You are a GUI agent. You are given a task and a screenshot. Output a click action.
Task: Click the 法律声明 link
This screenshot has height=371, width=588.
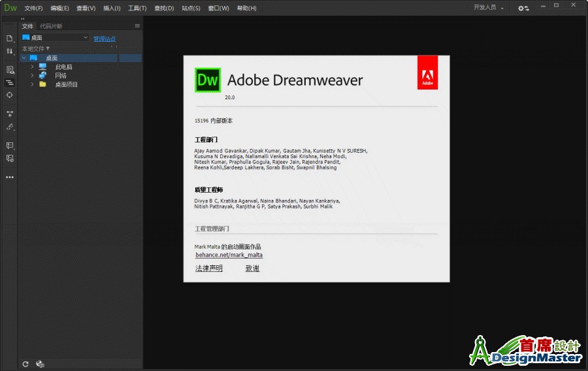[209, 268]
